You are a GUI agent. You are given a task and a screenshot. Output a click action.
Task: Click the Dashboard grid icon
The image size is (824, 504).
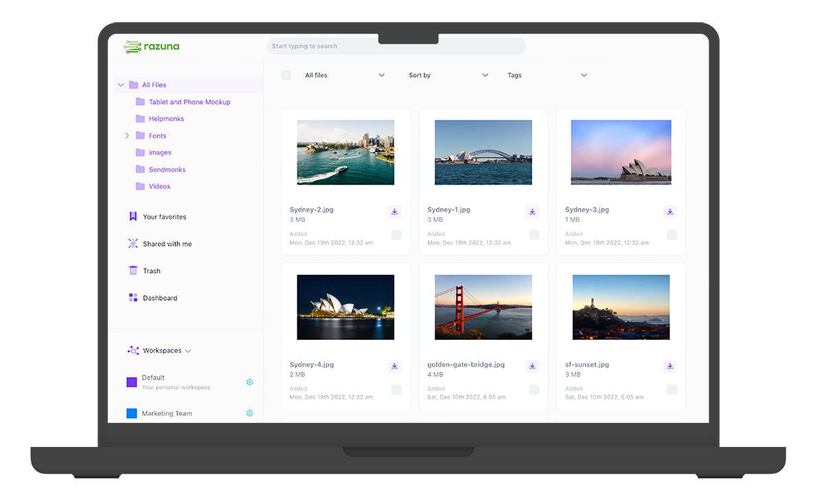[x=133, y=297]
